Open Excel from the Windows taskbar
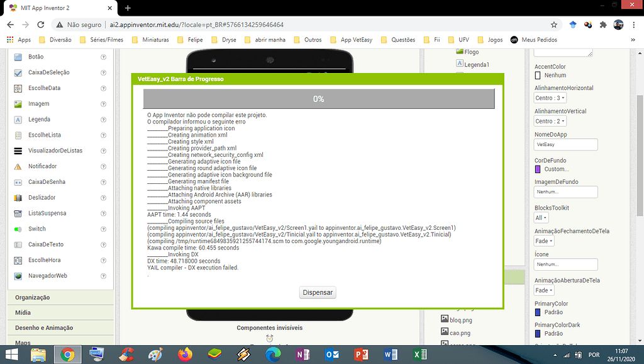This screenshot has width=644, height=364. (420, 355)
